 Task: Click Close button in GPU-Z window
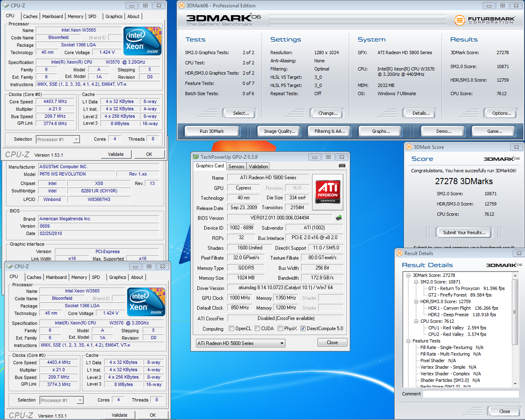point(332,342)
